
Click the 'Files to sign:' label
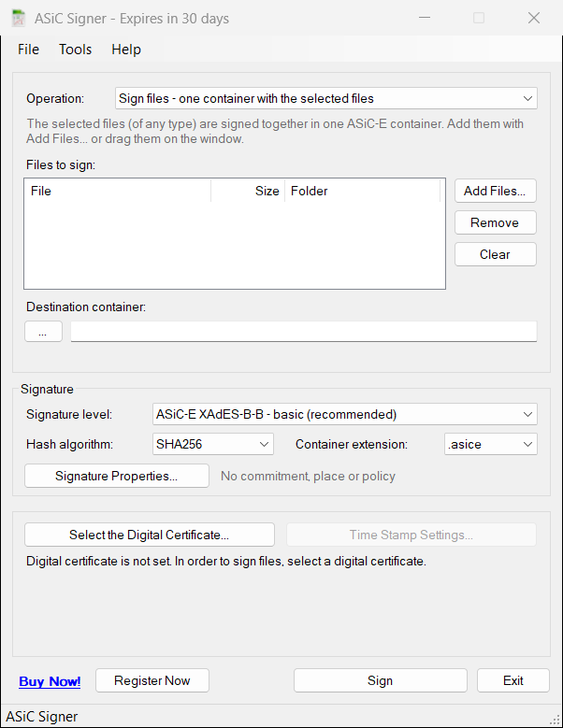point(61,164)
